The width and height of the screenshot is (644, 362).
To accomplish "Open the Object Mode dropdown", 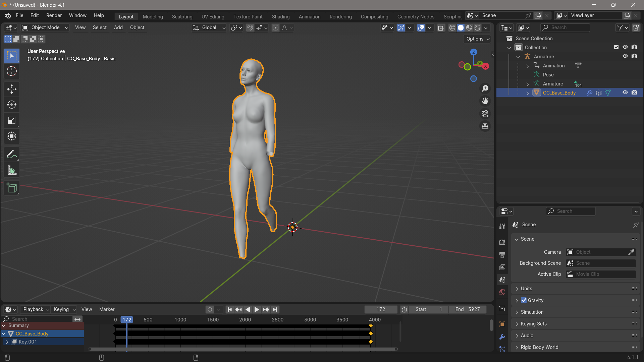I will pyautogui.click(x=45, y=27).
